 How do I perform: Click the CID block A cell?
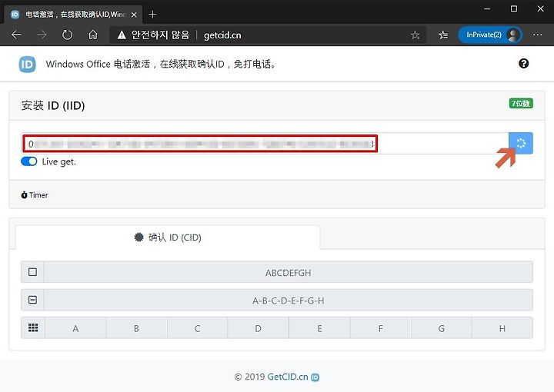coord(75,328)
